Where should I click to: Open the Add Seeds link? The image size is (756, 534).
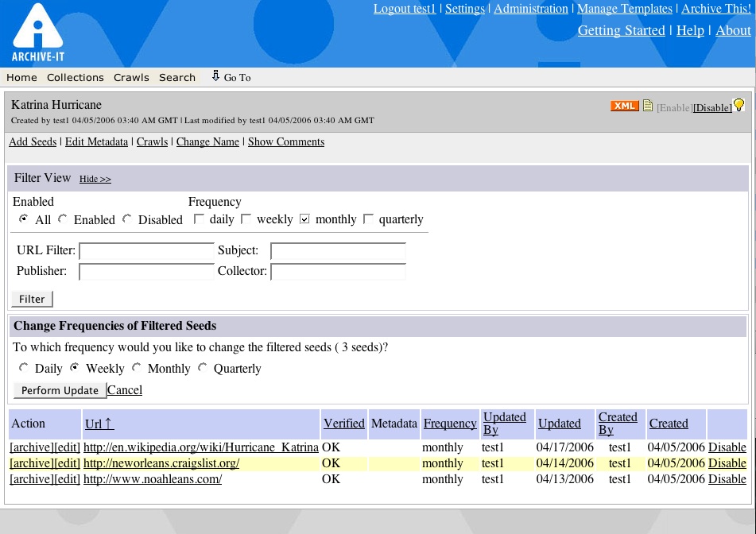[33, 141]
